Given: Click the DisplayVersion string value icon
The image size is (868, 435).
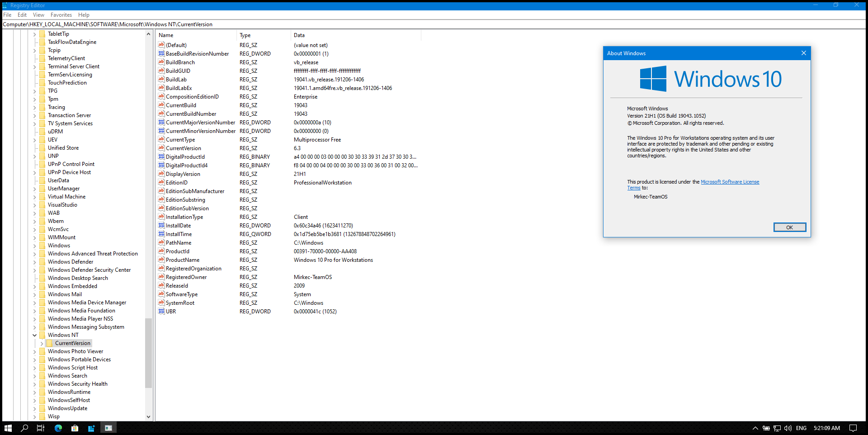Looking at the screenshot, I should [x=161, y=174].
